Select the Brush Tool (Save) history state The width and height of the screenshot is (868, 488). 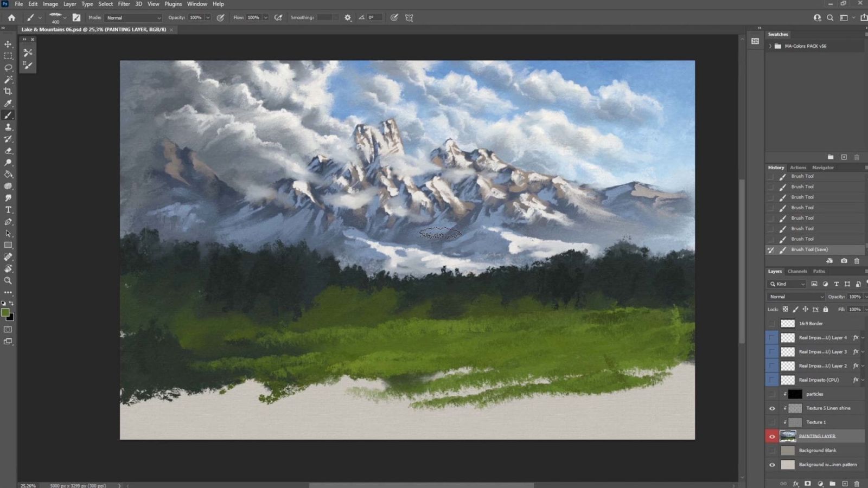[x=809, y=249]
